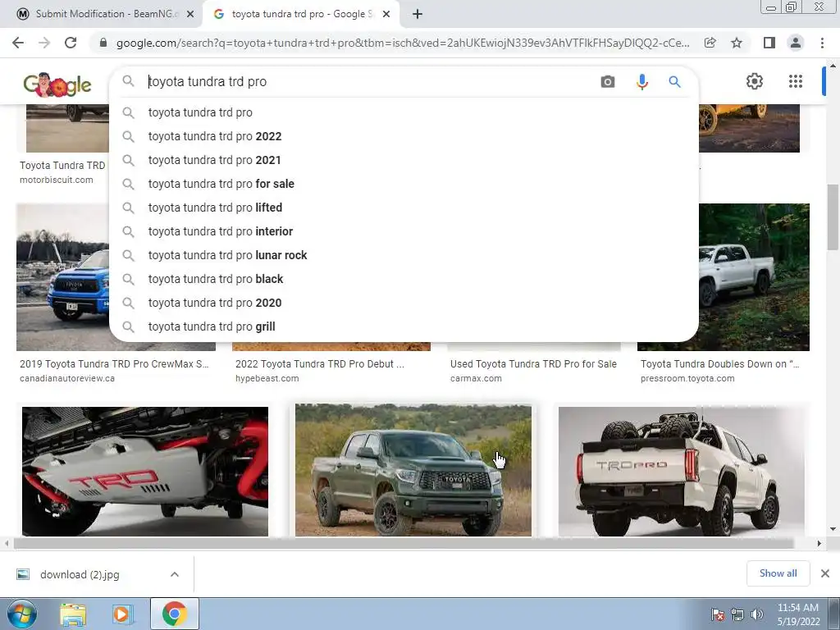Click the blue search magnifier button
The width and height of the screenshot is (840, 630).
[x=674, y=82]
